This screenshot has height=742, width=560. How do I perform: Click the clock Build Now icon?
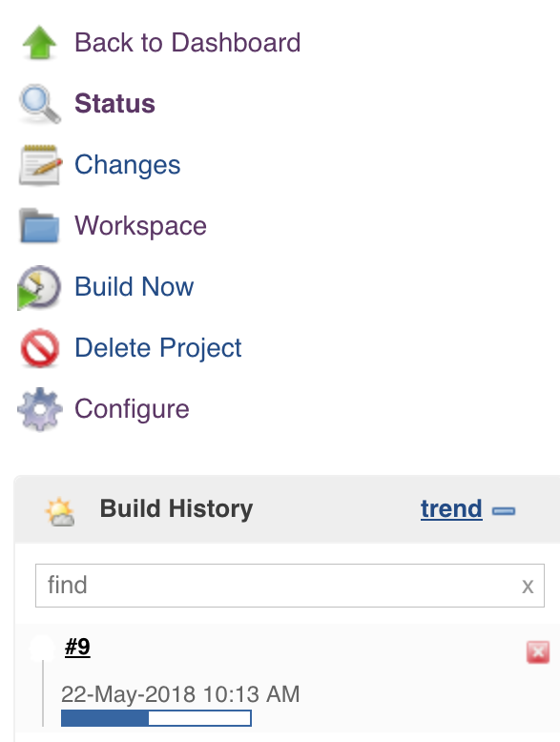pos(39,287)
